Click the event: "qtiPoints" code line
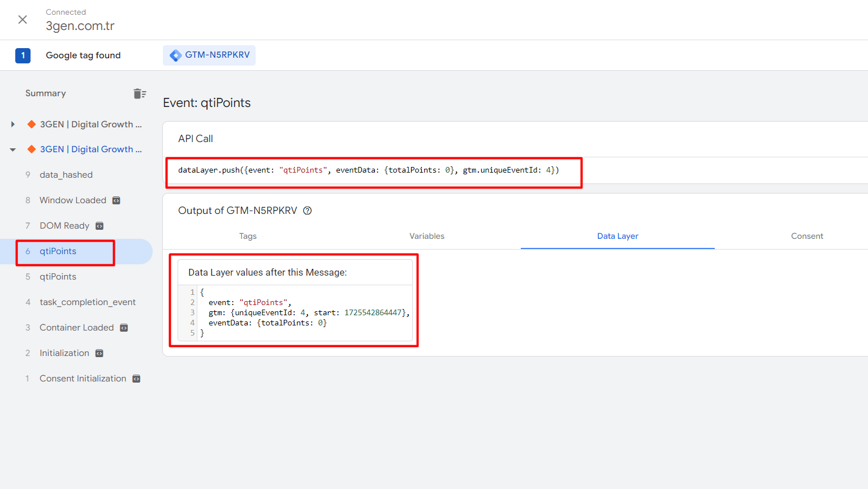 (x=250, y=302)
